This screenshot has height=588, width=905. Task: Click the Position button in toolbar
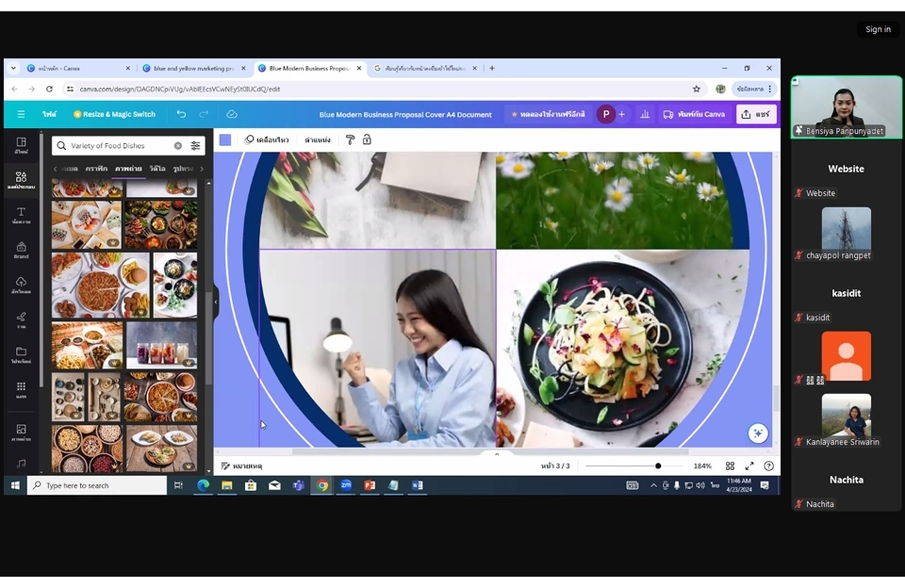pos(318,140)
